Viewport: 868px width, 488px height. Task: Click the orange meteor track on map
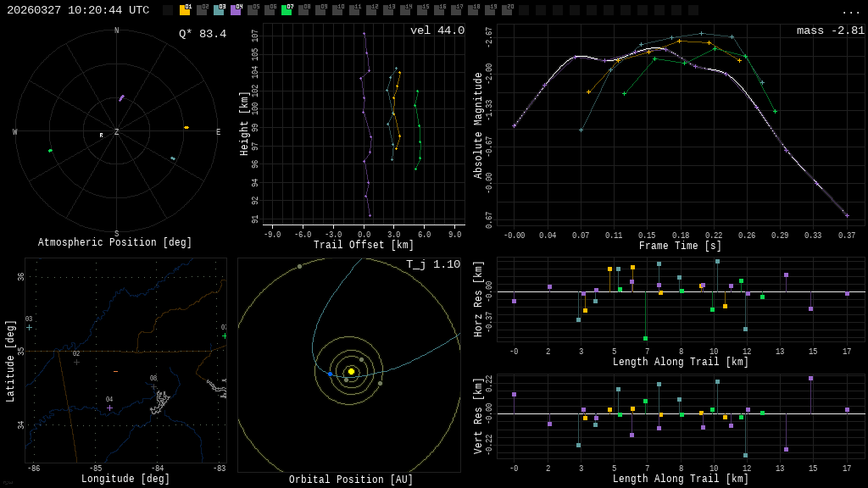115,371
